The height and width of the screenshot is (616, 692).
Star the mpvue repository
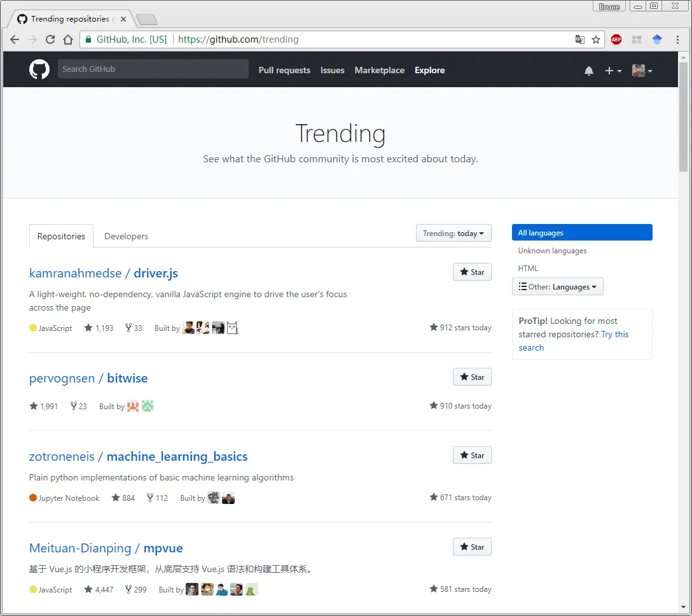click(472, 547)
